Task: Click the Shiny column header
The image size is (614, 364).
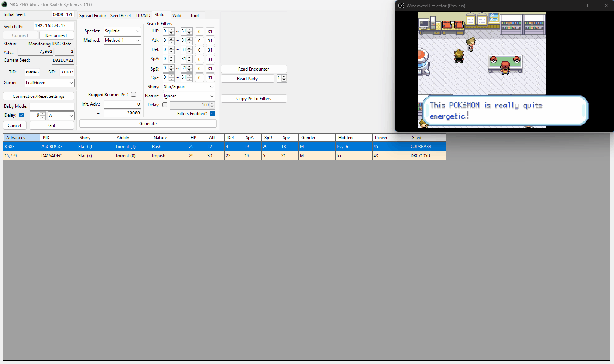Action: 95,138
